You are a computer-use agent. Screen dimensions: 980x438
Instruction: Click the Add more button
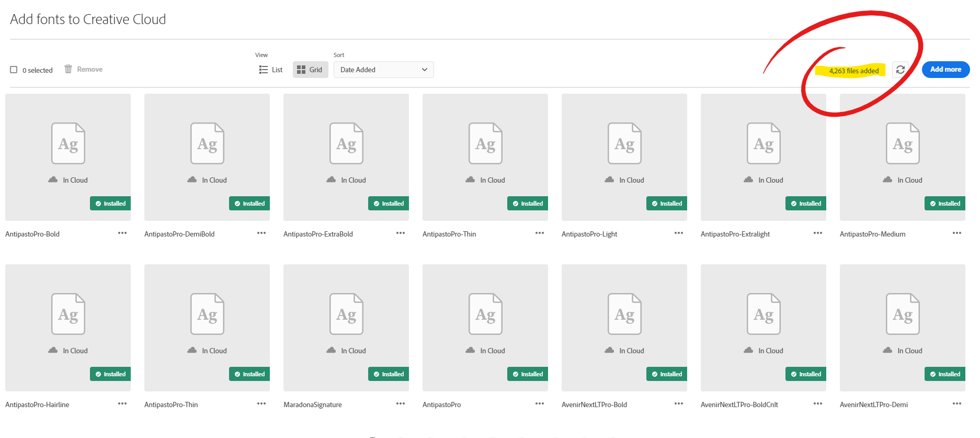[945, 70]
